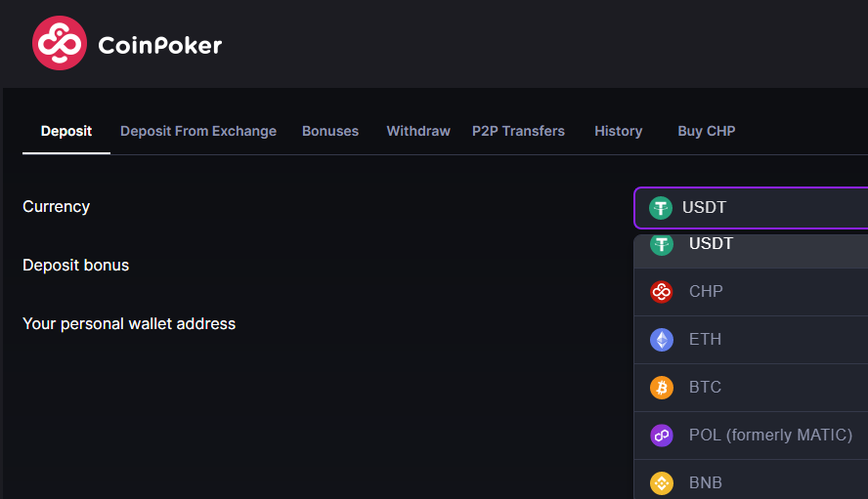Click the green Tether icon in dropdown list
The image size is (868, 499).
pyautogui.click(x=662, y=244)
